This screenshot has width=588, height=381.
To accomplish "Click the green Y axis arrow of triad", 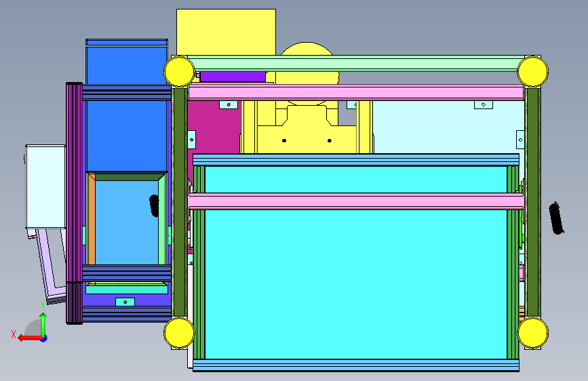I will pos(43,324).
